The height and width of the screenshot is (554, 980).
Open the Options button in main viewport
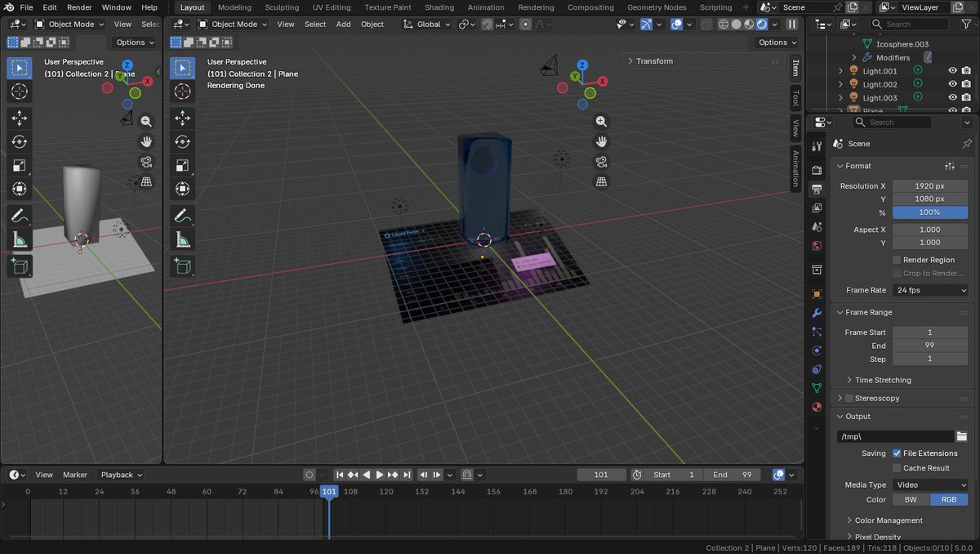(x=776, y=42)
